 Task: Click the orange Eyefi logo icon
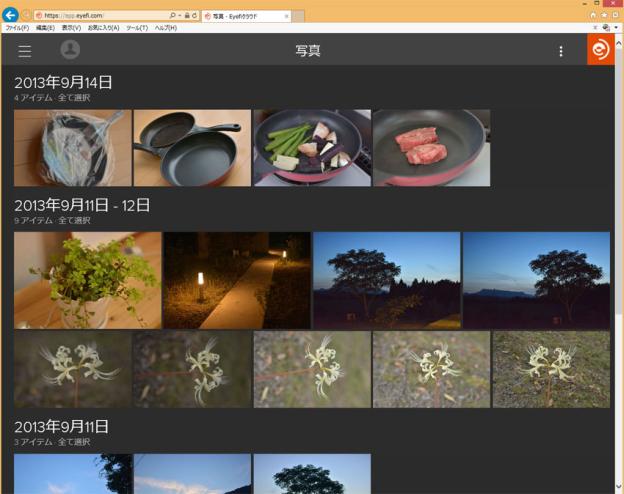point(600,50)
